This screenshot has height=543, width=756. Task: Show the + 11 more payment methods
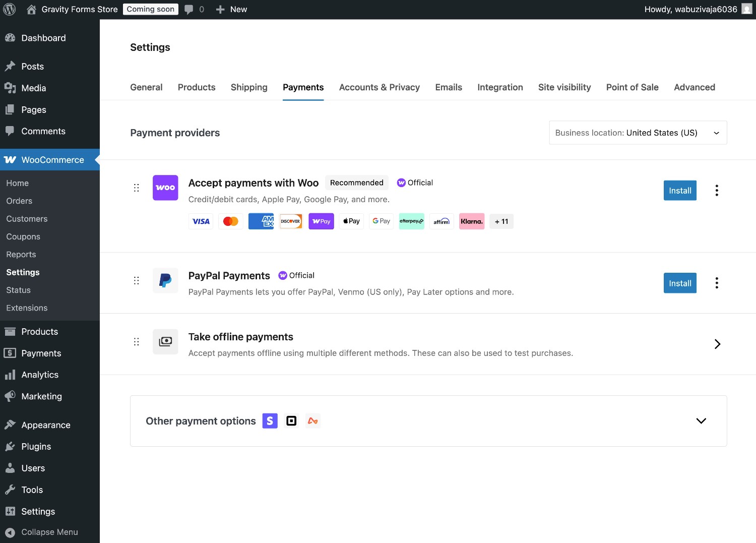click(501, 221)
